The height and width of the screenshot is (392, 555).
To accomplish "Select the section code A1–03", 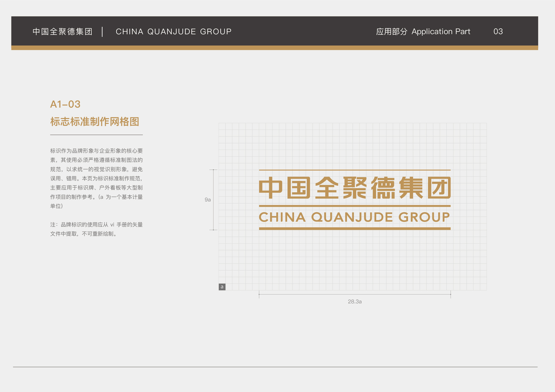I will tap(65, 104).
